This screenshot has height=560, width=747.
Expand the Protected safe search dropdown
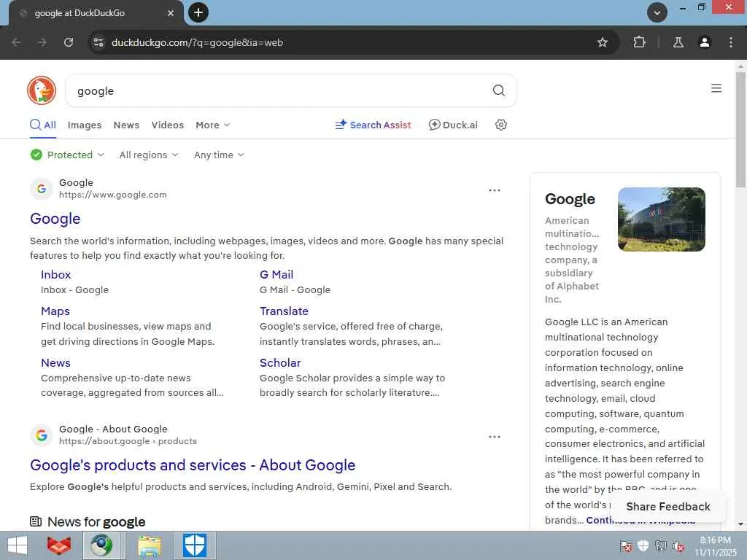tap(67, 155)
